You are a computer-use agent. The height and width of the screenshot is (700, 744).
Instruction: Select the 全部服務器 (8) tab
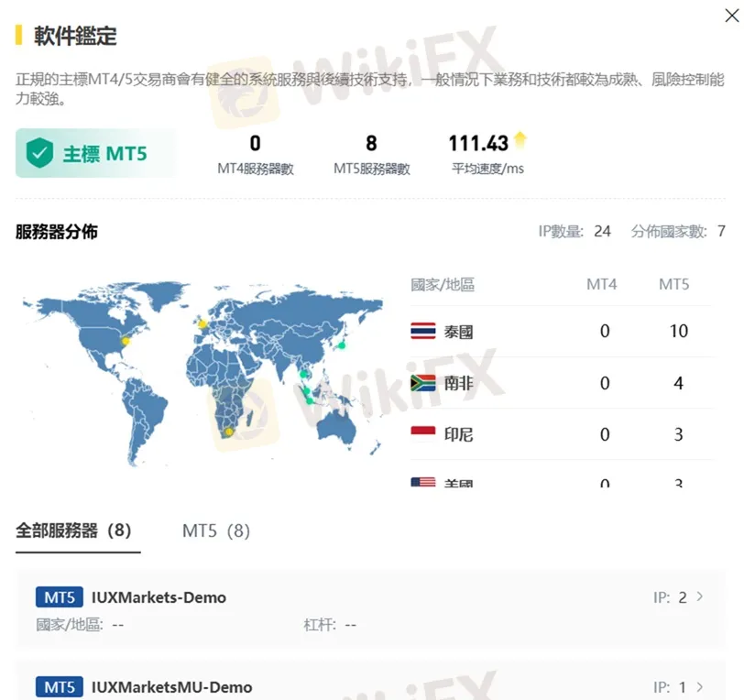[x=76, y=530]
